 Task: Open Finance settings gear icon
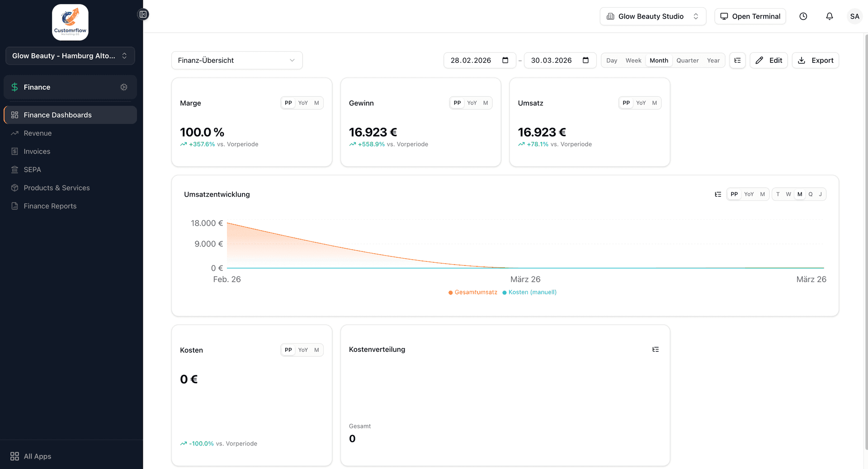(x=124, y=87)
